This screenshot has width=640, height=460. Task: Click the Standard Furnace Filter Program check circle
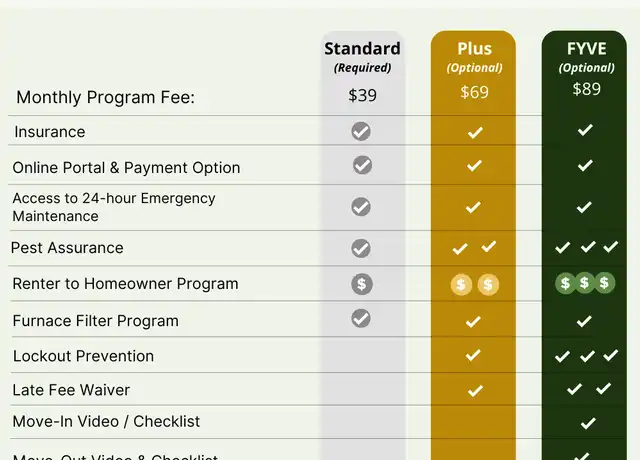click(x=361, y=318)
